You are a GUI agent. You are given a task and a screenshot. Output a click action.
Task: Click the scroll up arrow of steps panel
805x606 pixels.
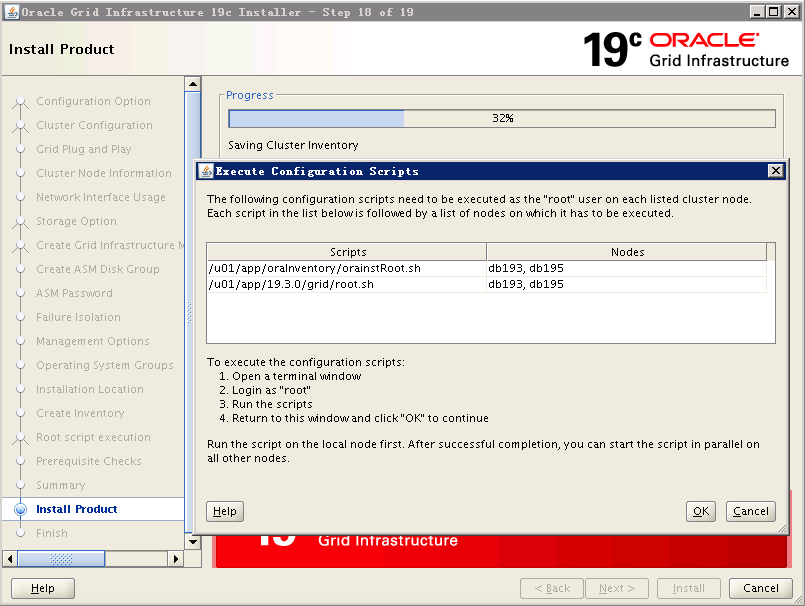point(193,84)
